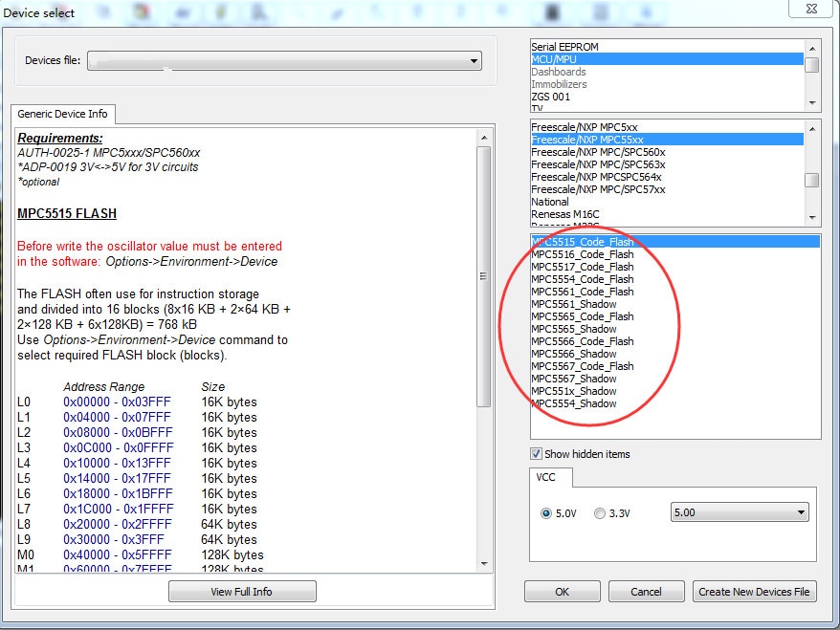
Task: Select MPC5566_Shadow in the device list
Action: point(573,354)
